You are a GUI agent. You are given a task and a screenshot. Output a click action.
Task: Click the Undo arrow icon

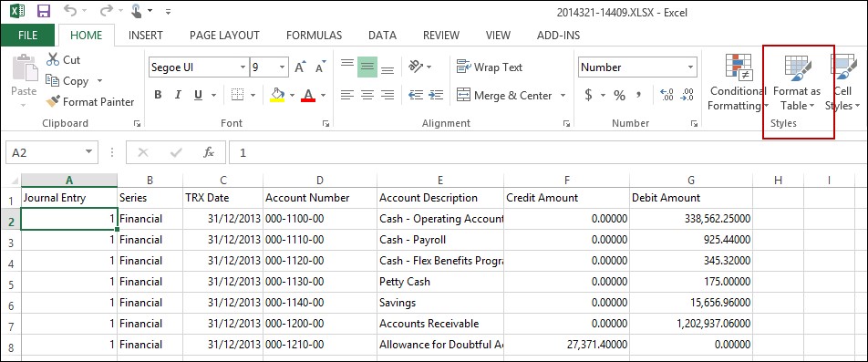pyautogui.click(x=69, y=10)
